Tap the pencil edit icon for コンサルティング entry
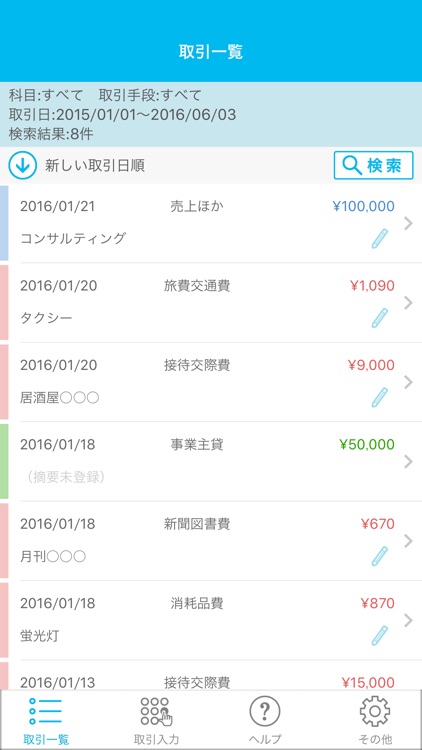 pyautogui.click(x=380, y=238)
